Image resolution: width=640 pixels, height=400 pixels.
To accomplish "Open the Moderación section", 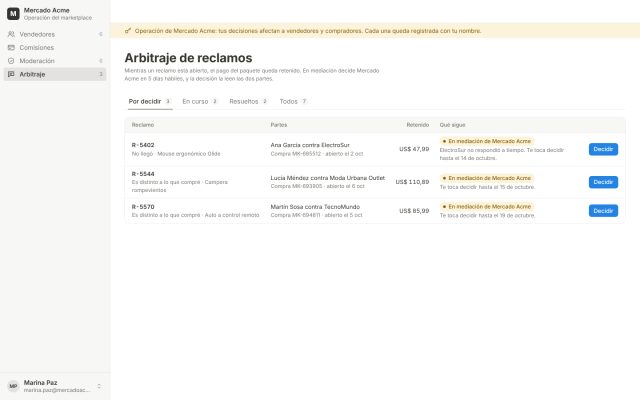I will click(x=55, y=61).
